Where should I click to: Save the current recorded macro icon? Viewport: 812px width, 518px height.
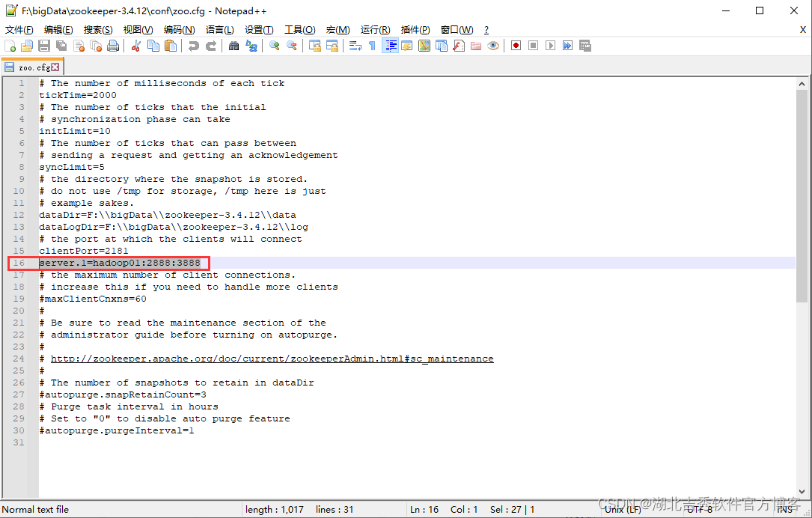click(584, 46)
